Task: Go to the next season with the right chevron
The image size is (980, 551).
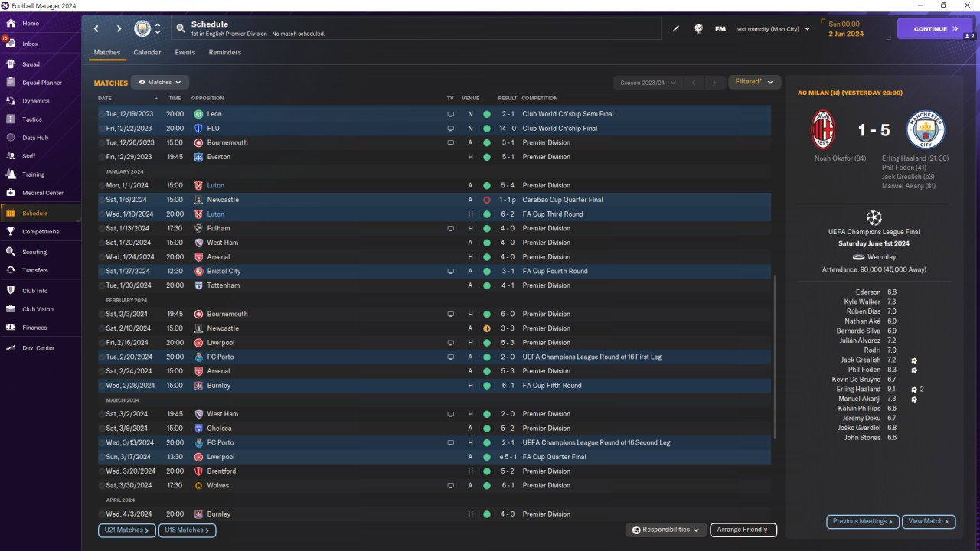Action: (x=714, y=82)
